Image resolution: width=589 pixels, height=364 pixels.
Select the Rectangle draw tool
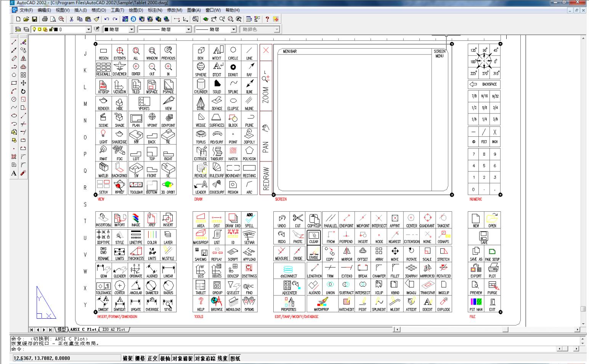[x=14, y=83]
